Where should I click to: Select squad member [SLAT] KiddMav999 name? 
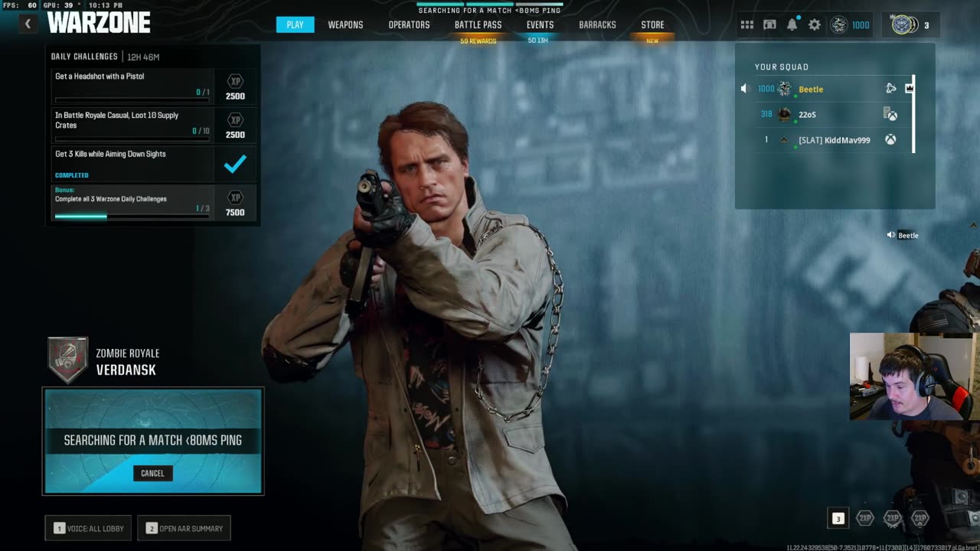pos(834,140)
